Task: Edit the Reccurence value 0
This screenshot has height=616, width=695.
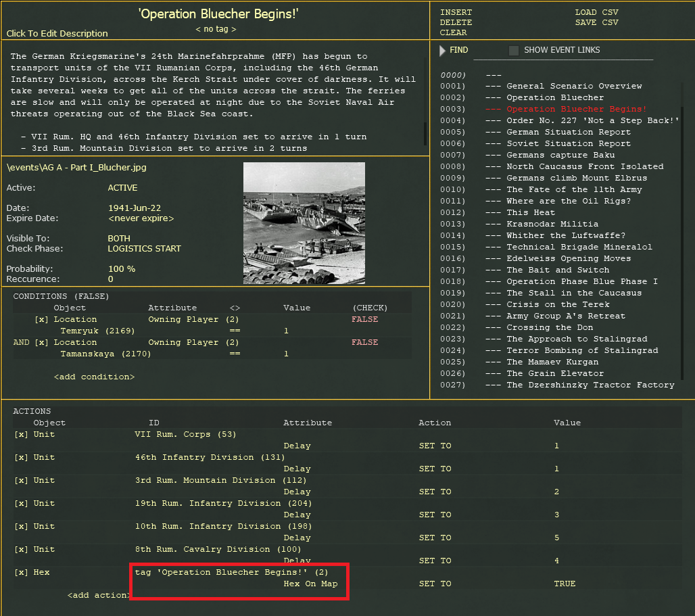Action: pos(110,279)
